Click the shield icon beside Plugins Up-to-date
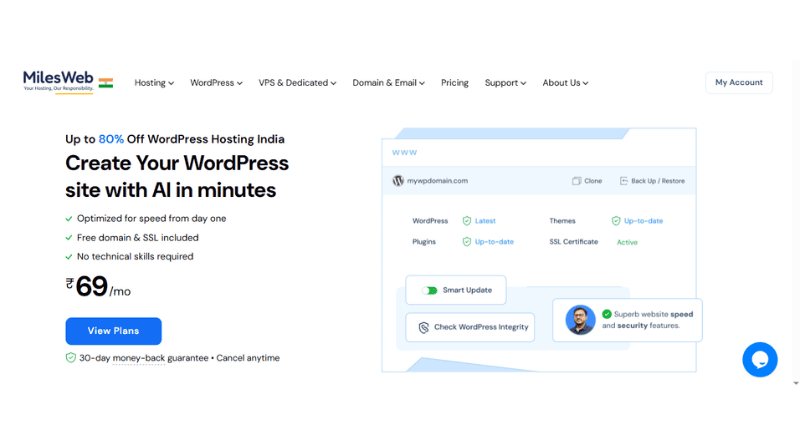This screenshot has height=445, width=800. [466, 242]
